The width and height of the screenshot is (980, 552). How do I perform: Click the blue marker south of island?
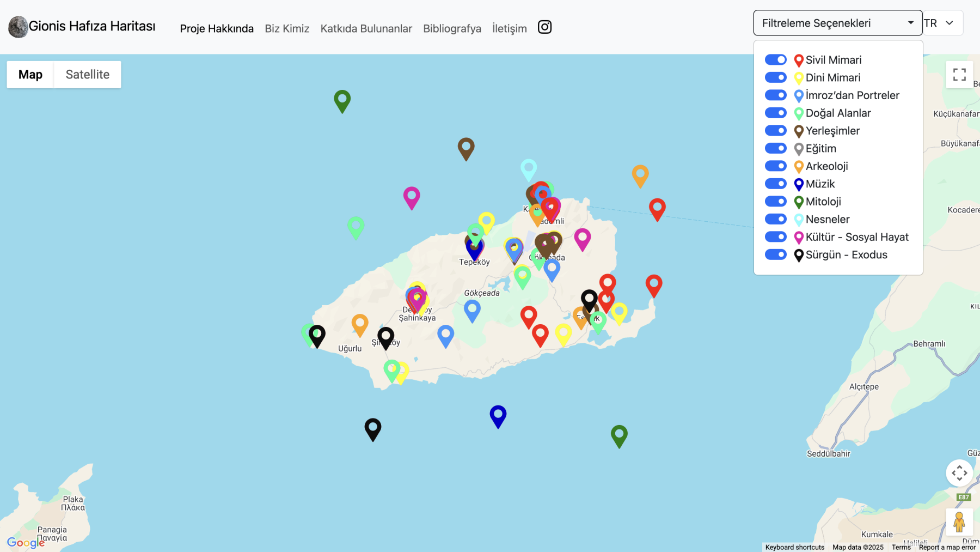tap(498, 415)
